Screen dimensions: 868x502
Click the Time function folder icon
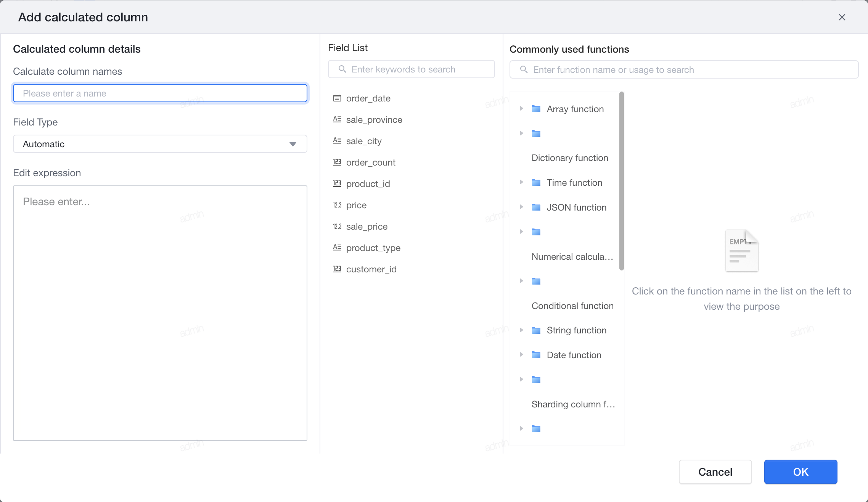point(536,183)
